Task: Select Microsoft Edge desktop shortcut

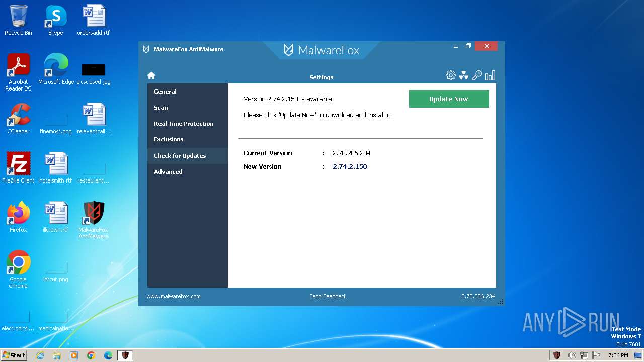Action: tap(56, 69)
